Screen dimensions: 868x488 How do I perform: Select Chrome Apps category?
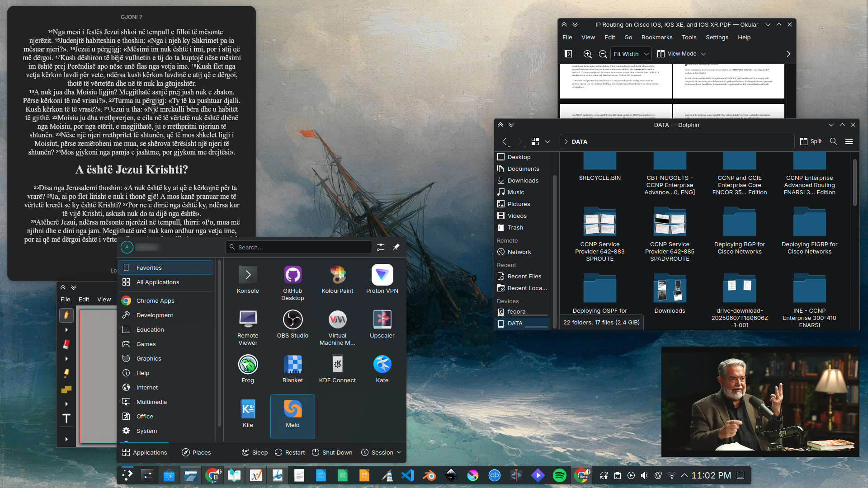click(166, 301)
